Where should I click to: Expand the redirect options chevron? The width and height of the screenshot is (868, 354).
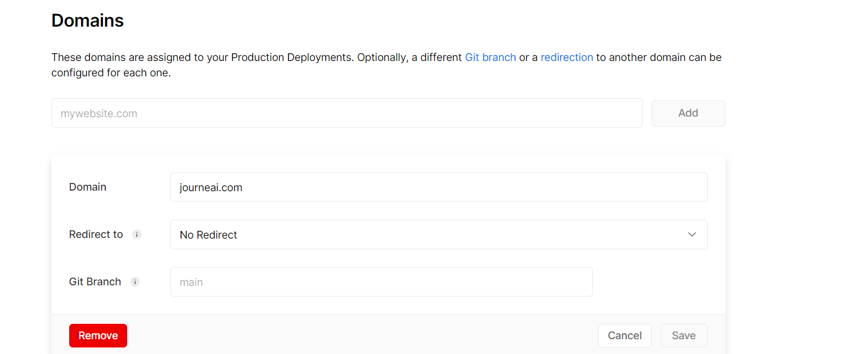pyautogui.click(x=692, y=234)
